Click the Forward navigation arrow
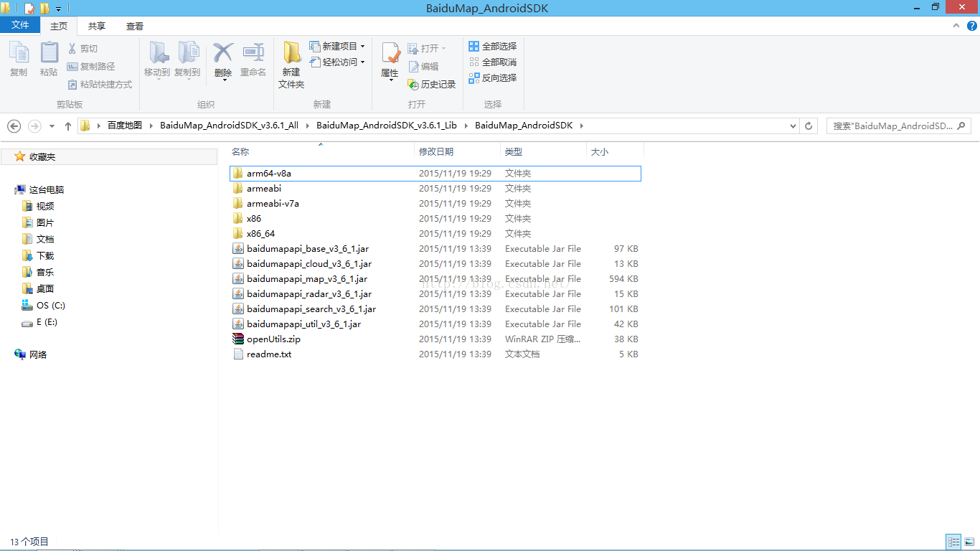The width and height of the screenshot is (980, 551). (x=34, y=126)
